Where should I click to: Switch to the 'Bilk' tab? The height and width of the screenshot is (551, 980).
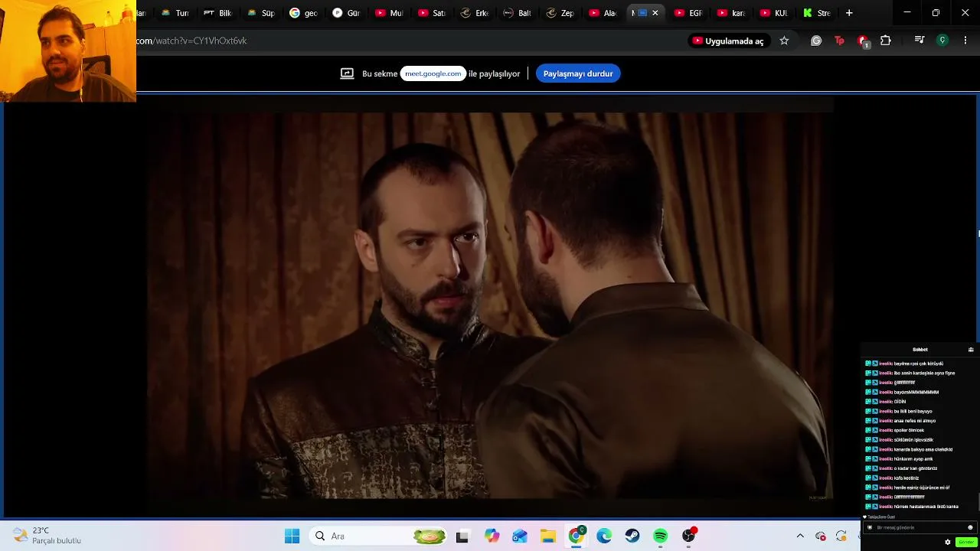[x=217, y=13]
